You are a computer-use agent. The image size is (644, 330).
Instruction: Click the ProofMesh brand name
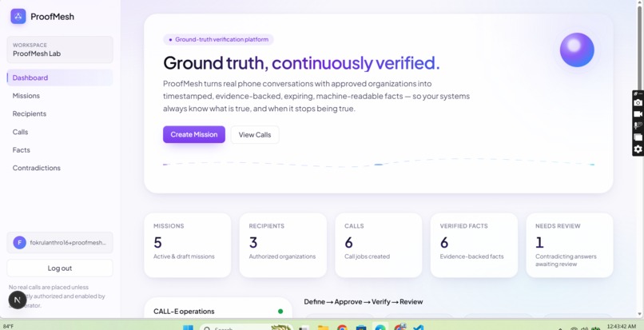(52, 17)
